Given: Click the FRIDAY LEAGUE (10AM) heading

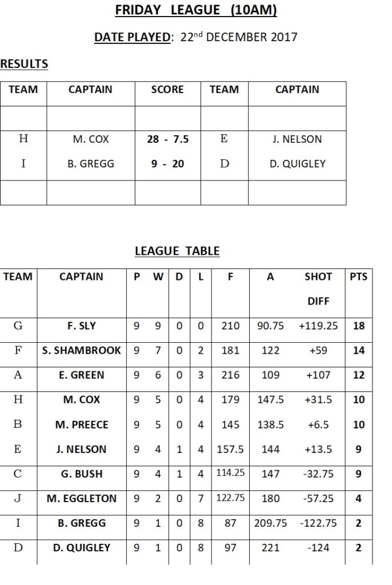Looking at the screenshot, I should pos(195,10).
